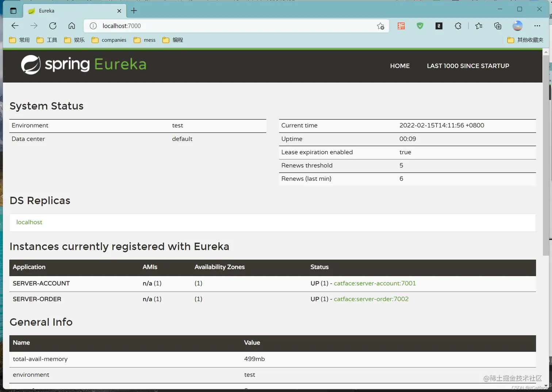
Task: View site information icon in address bar
Action: coord(93,26)
